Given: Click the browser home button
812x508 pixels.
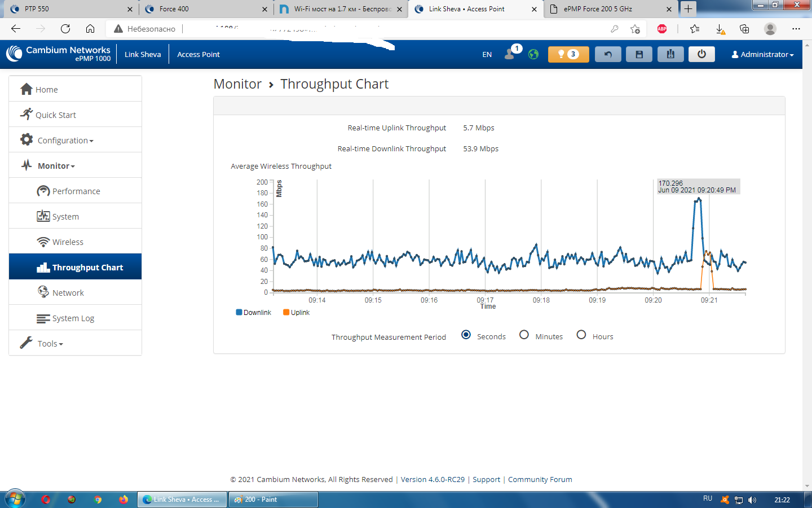Looking at the screenshot, I should point(90,29).
